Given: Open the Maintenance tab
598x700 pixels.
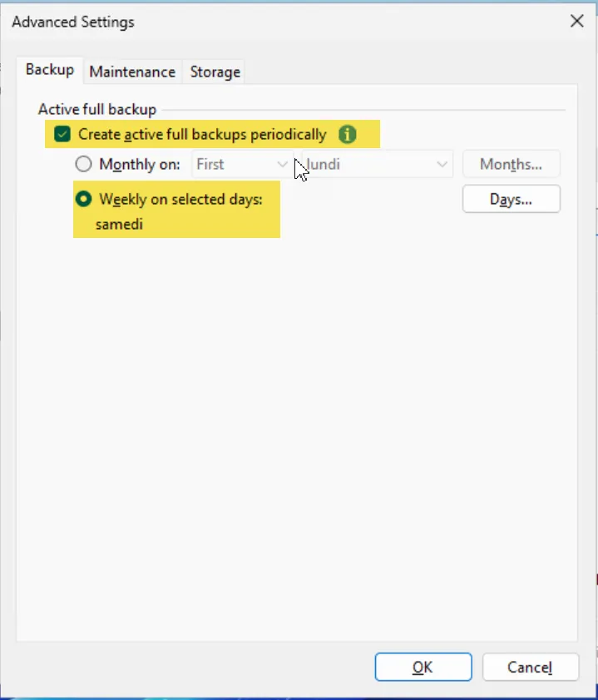Looking at the screenshot, I should pyautogui.click(x=132, y=72).
